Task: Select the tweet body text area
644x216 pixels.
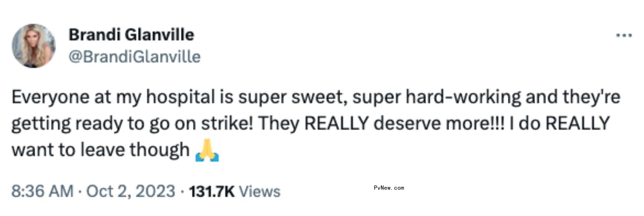Action: [302, 123]
